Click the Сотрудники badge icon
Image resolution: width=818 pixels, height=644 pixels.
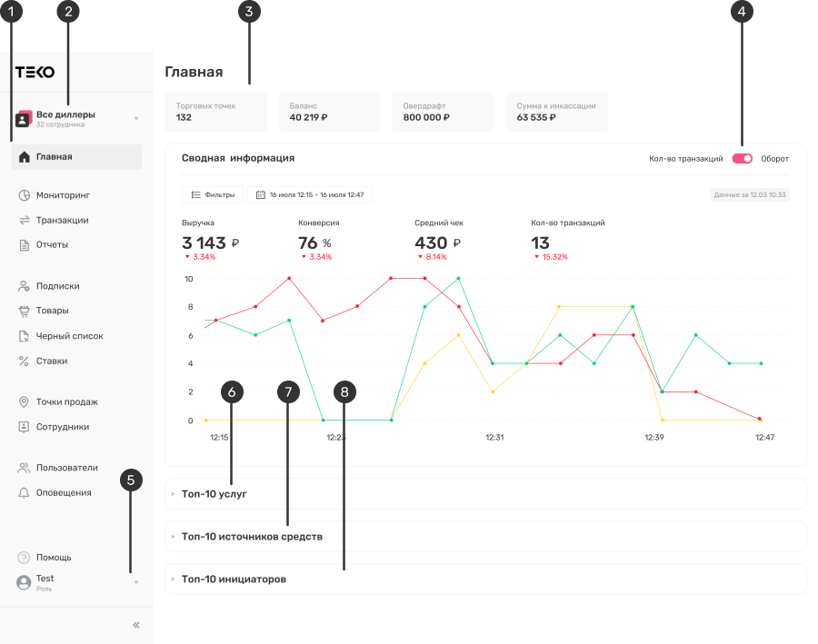24,427
